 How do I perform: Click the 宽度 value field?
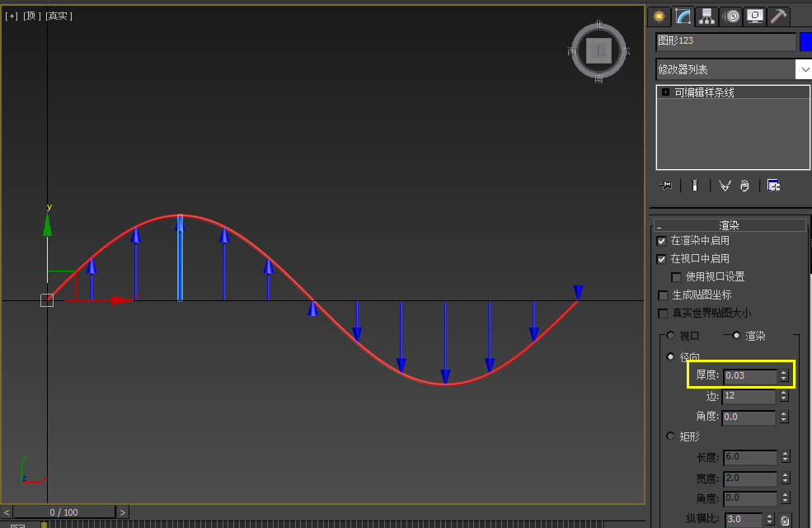[750, 478]
